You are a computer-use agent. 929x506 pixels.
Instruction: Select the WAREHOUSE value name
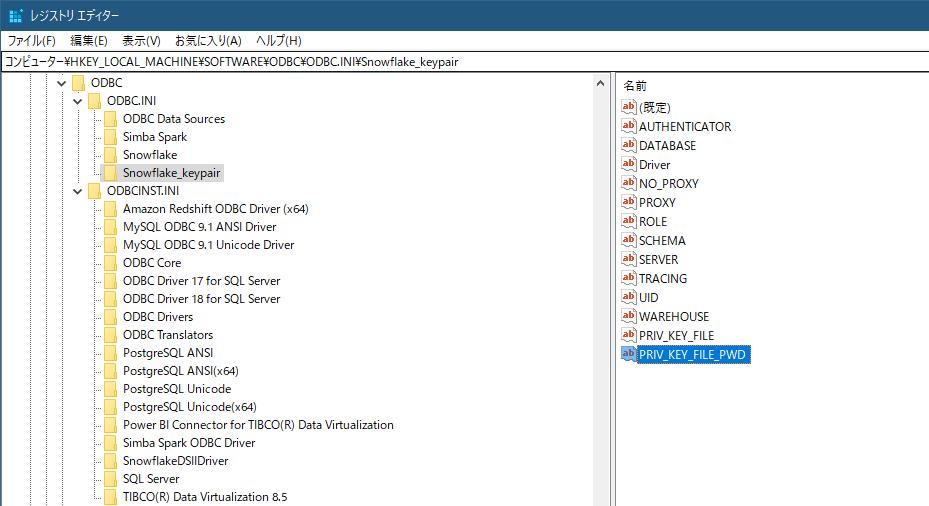[x=674, y=316]
